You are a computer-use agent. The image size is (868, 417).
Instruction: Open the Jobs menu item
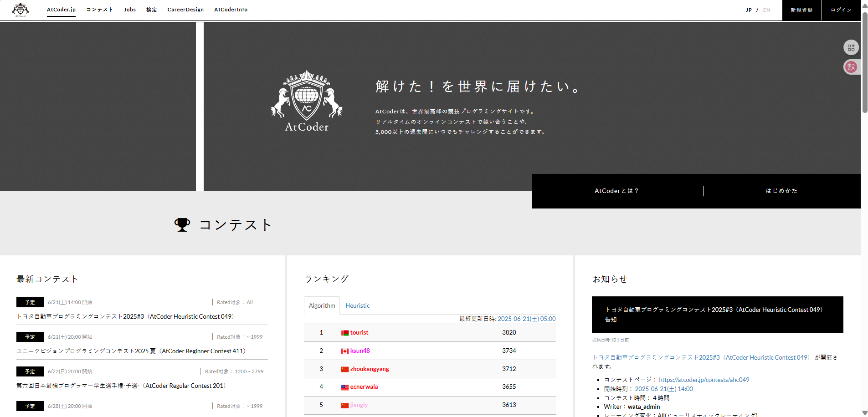[130, 10]
